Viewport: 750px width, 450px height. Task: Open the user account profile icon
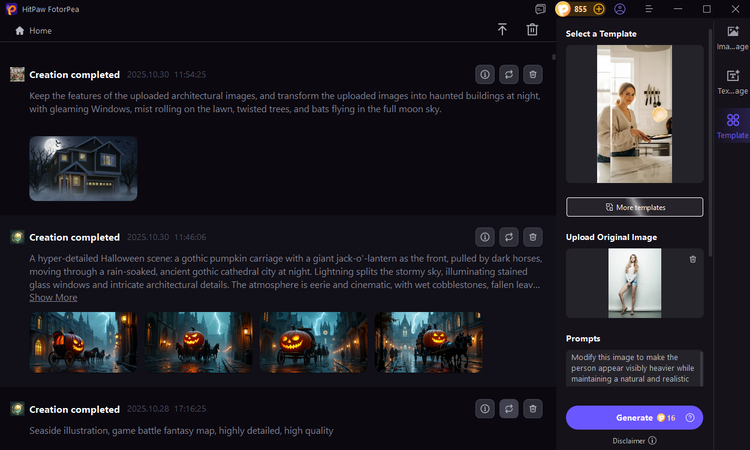620,9
